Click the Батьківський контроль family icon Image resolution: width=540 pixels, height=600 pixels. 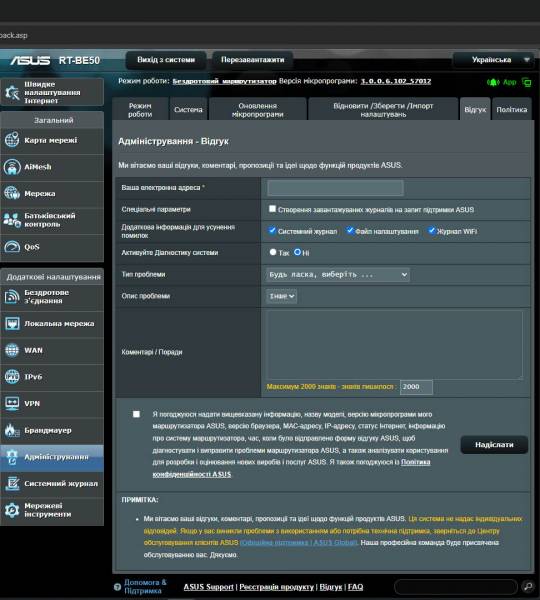[12, 220]
